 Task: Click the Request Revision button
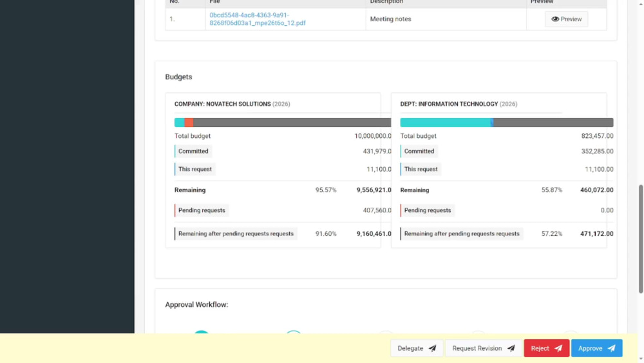pos(484,348)
